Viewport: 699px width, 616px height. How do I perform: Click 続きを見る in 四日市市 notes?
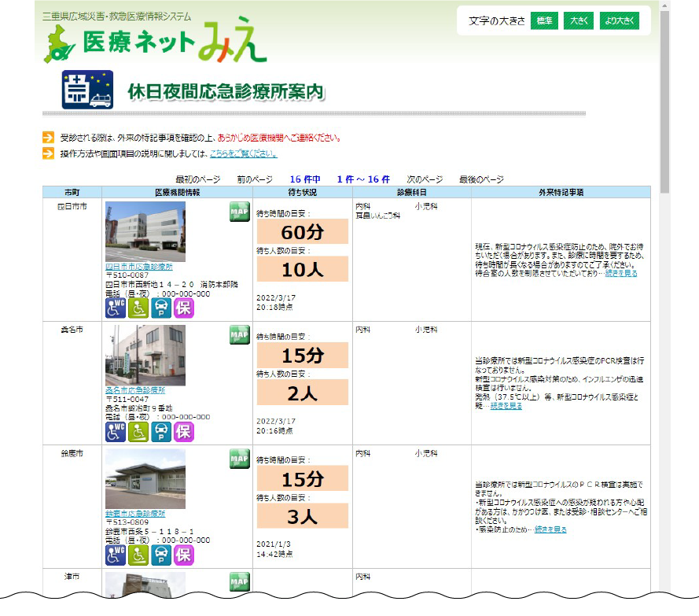tap(621, 273)
